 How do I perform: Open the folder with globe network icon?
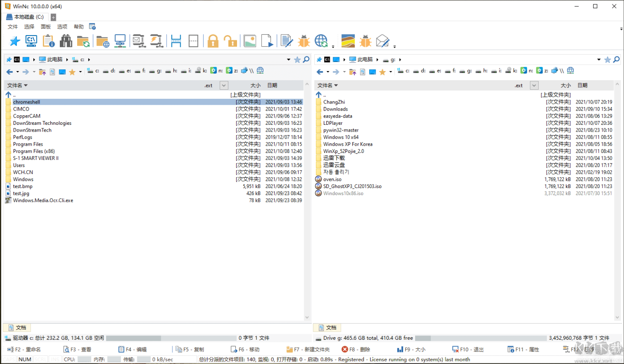pyautogui.click(x=103, y=41)
